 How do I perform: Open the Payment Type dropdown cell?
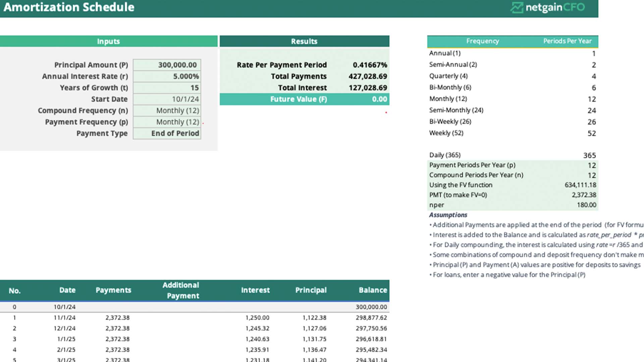(x=167, y=133)
